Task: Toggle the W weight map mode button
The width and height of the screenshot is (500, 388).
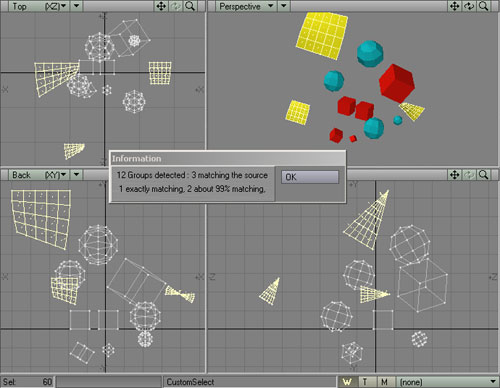Action: 347,382
